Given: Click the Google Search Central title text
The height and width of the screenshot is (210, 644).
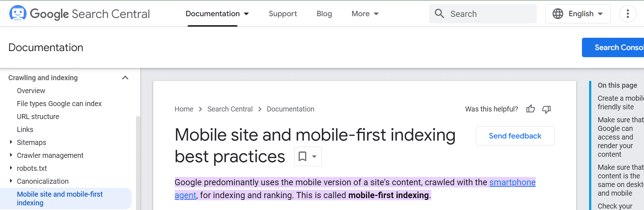Looking at the screenshot, I should (90, 14).
